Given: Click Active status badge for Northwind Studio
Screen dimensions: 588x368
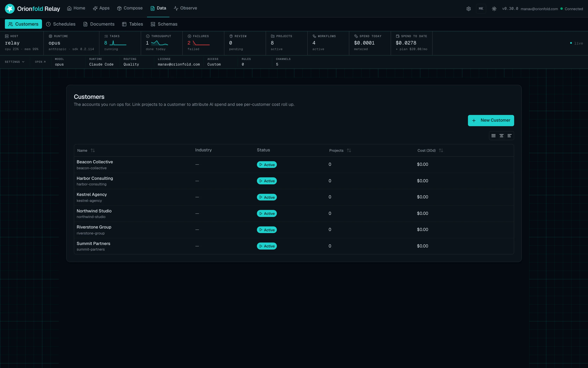Looking at the screenshot, I should click(x=267, y=213).
